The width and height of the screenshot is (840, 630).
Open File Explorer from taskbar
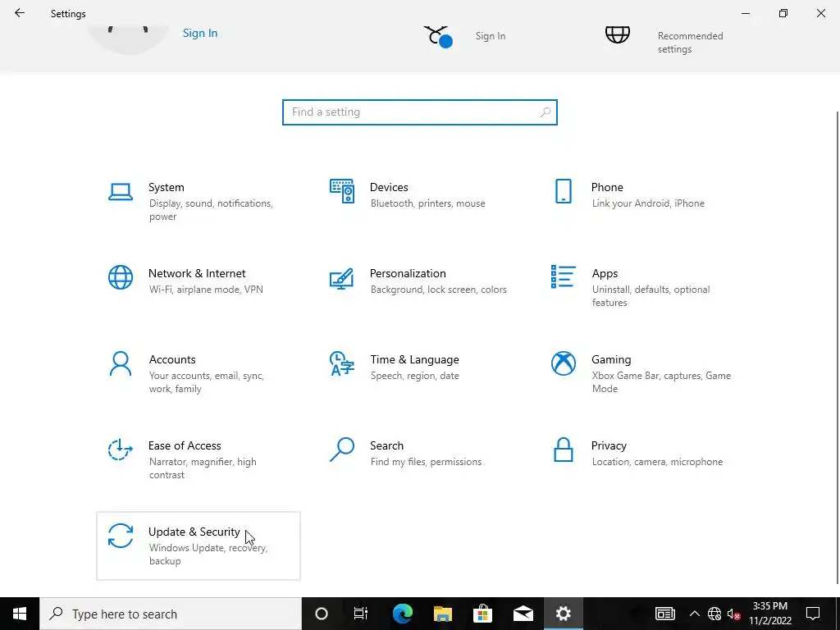point(442,614)
